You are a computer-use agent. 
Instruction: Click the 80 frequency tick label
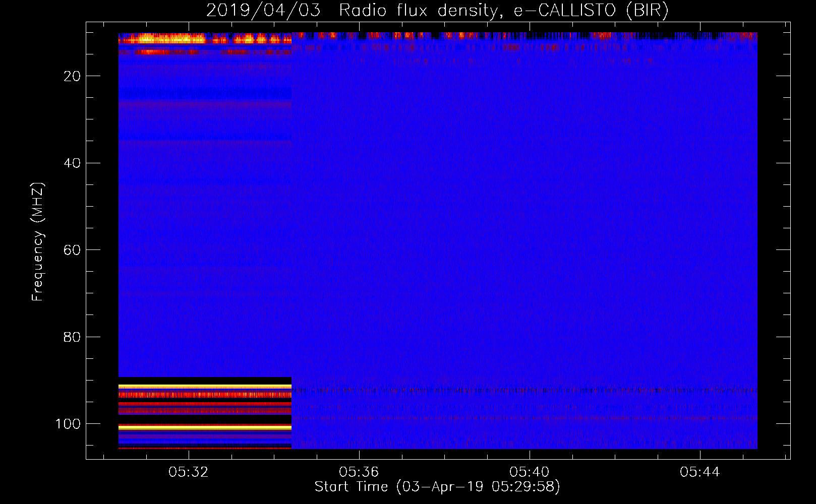[72, 337]
